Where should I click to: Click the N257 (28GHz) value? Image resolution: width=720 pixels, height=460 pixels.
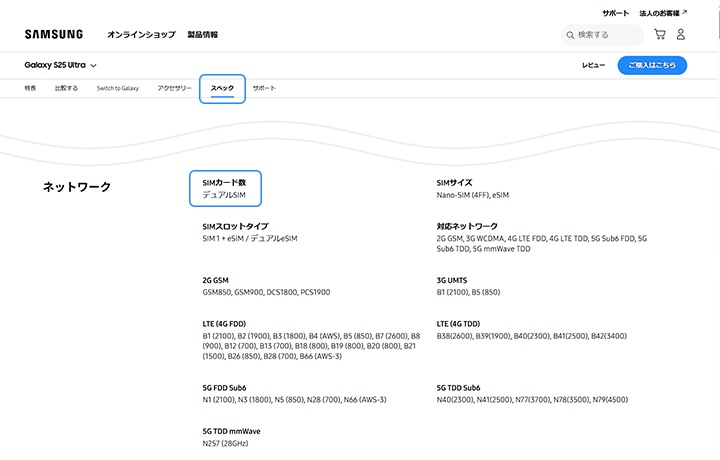(x=225, y=443)
